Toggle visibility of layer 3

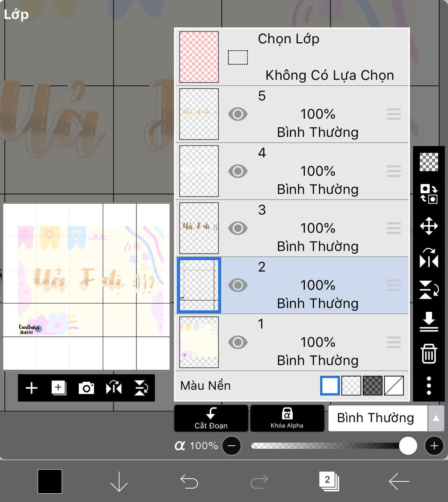pyautogui.click(x=238, y=228)
